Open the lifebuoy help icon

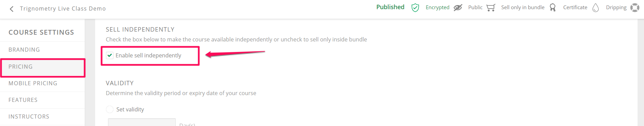(x=635, y=7)
